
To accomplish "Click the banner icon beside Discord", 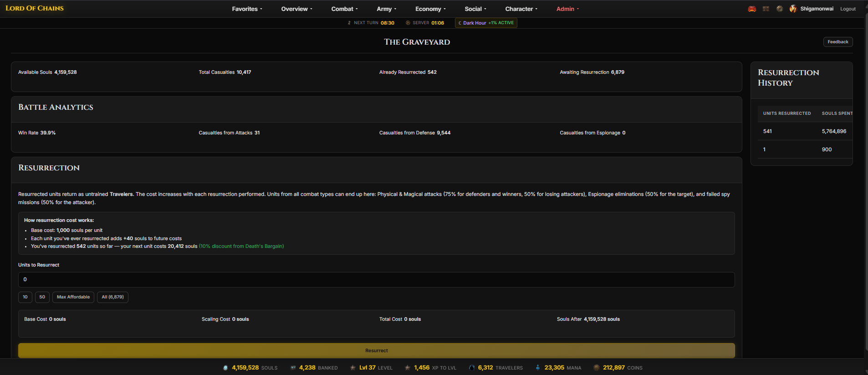I will pyautogui.click(x=766, y=9).
